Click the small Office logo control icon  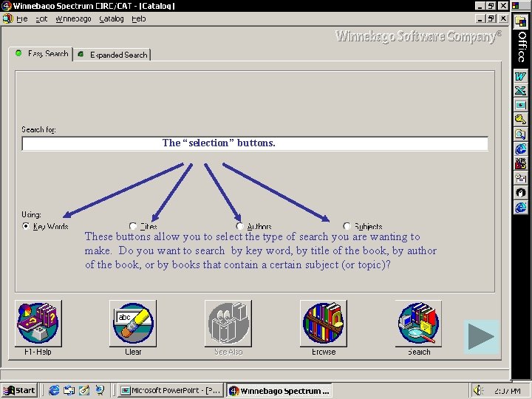click(x=516, y=5)
